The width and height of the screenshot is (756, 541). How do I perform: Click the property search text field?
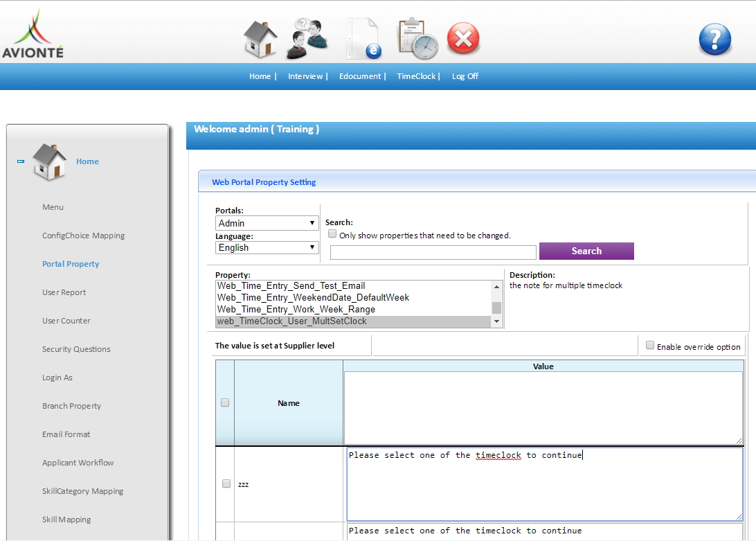click(x=433, y=252)
